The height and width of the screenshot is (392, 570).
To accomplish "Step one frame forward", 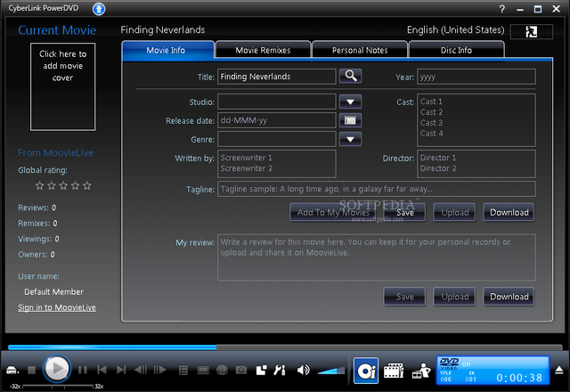I will 160,371.
